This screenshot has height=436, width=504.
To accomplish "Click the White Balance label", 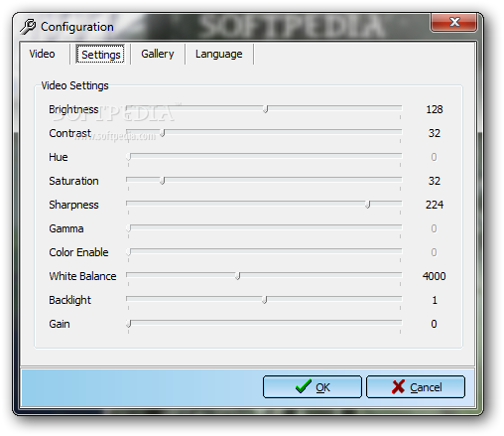I will coord(82,276).
